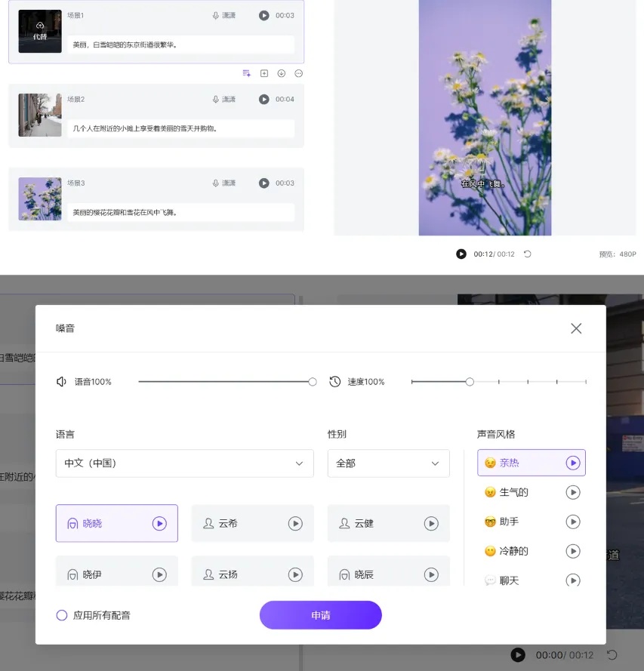
Task: Select the 晓伊 voice
Action: point(117,571)
